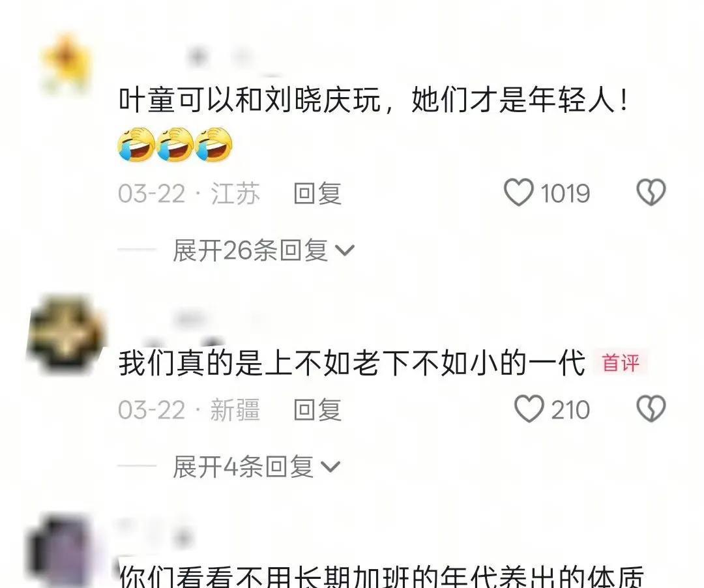The width and height of the screenshot is (704, 588).
Task: Open the gold cross avatar profile
Action: point(66,335)
